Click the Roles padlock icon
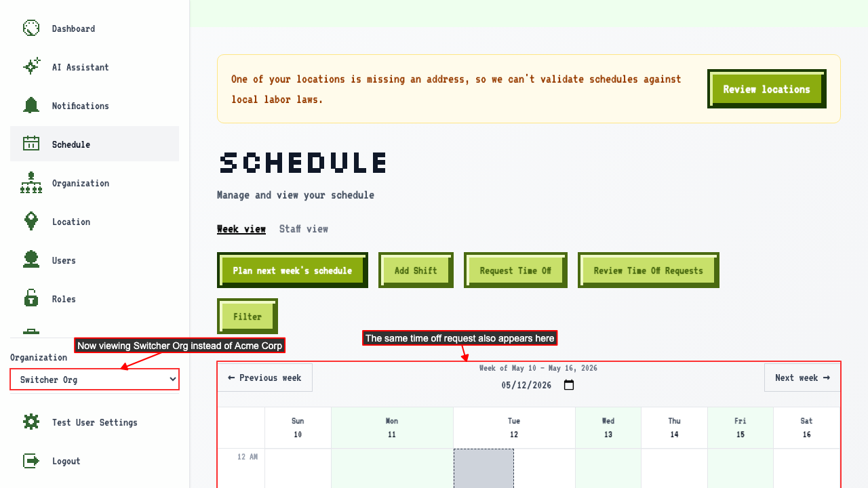 (x=31, y=299)
